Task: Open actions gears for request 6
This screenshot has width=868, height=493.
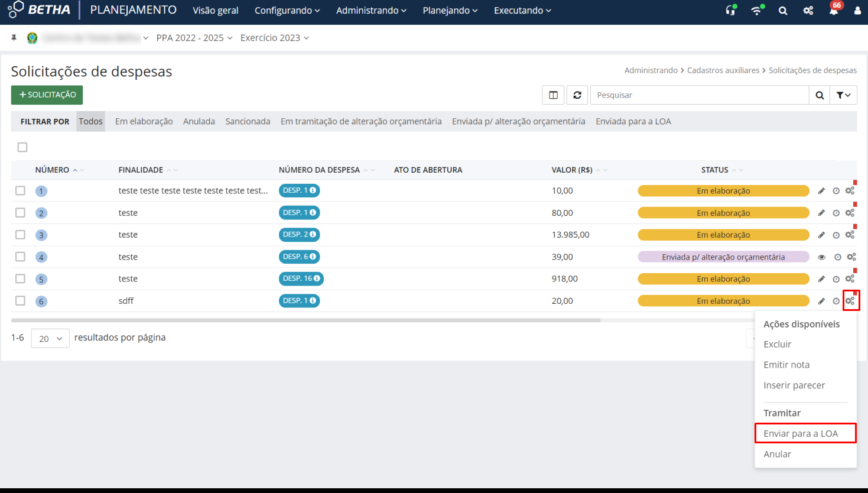Action: [850, 301]
